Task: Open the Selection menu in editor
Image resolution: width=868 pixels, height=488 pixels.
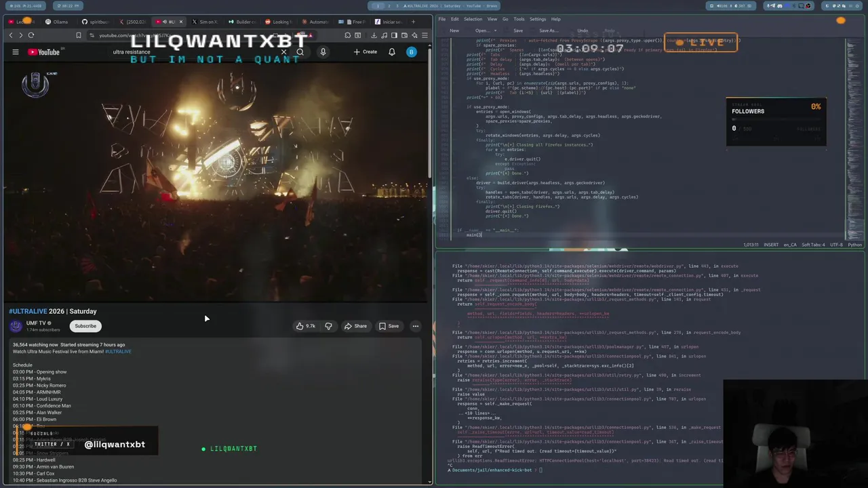Action: (473, 19)
